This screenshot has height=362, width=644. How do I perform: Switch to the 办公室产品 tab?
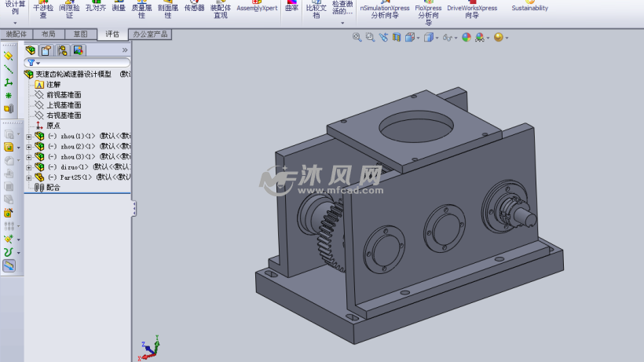(150, 35)
